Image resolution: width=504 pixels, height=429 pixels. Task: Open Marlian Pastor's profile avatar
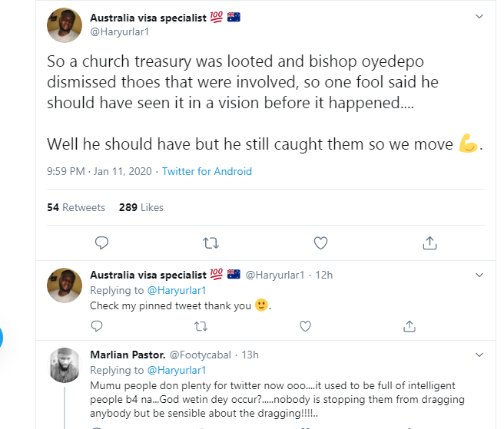pos(65,365)
